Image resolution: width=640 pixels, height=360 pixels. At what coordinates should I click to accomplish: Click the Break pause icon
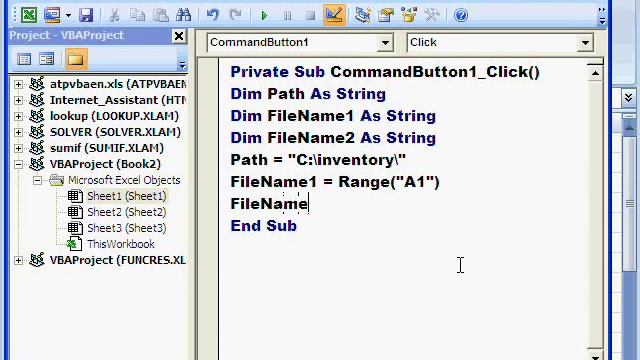(287, 15)
